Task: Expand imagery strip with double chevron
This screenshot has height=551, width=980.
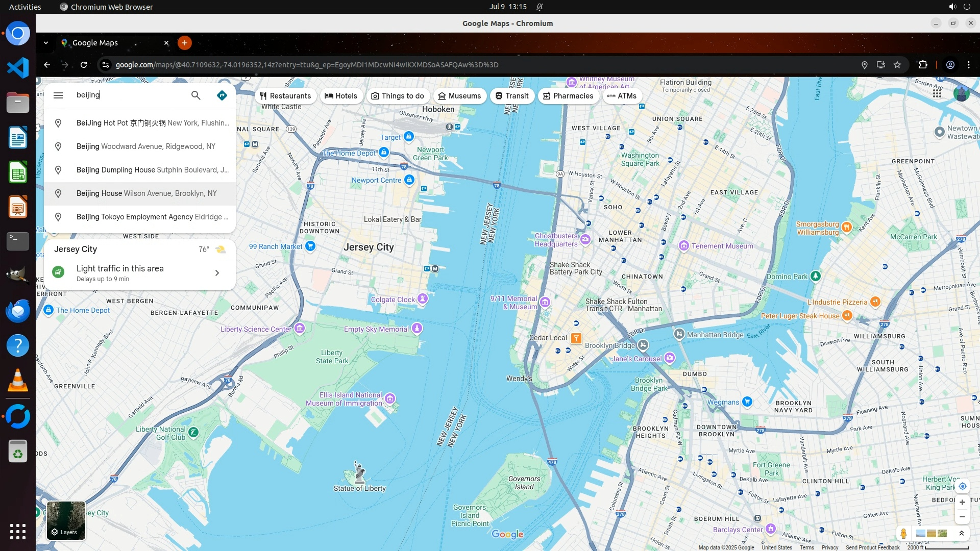Action: (962, 534)
